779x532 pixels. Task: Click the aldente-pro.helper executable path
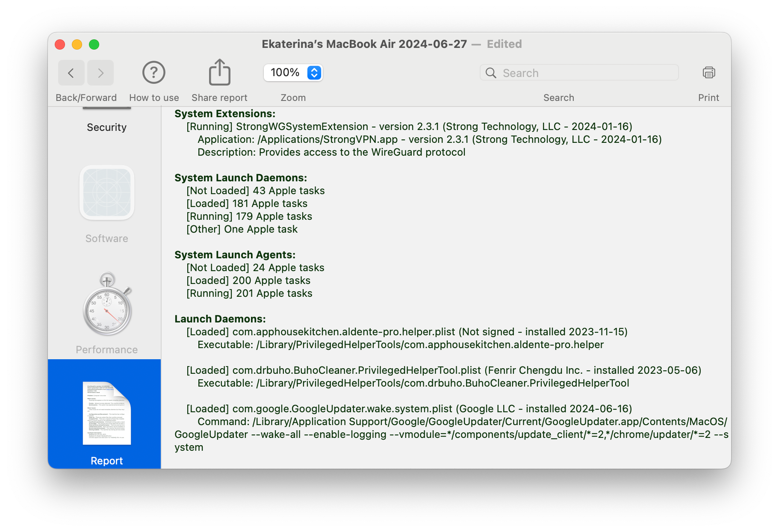tap(401, 345)
